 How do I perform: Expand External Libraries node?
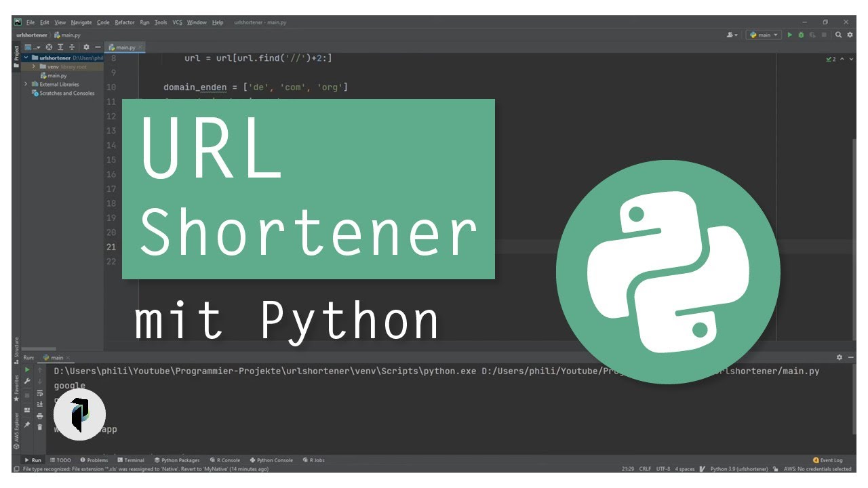pyautogui.click(x=26, y=84)
